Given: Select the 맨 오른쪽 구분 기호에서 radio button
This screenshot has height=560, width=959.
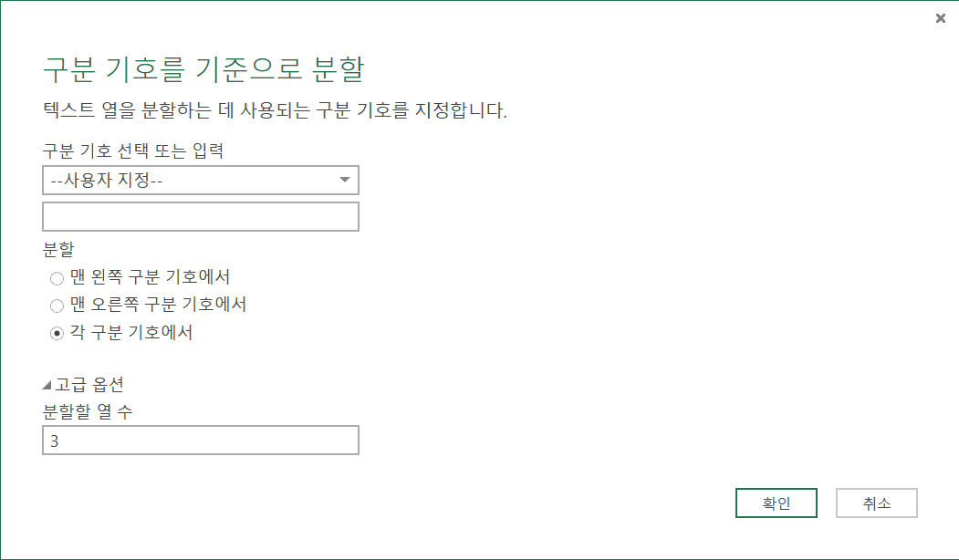Looking at the screenshot, I should [x=57, y=306].
